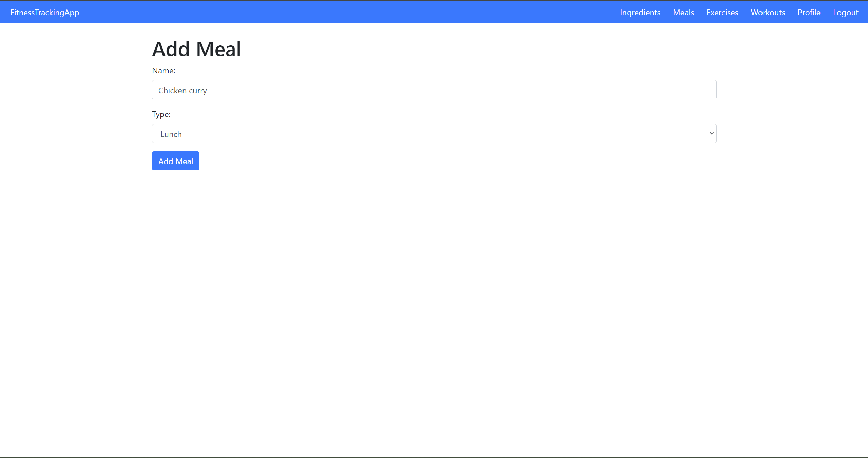Switch to the Workouts page
The height and width of the screenshot is (458, 868).
(768, 13)
